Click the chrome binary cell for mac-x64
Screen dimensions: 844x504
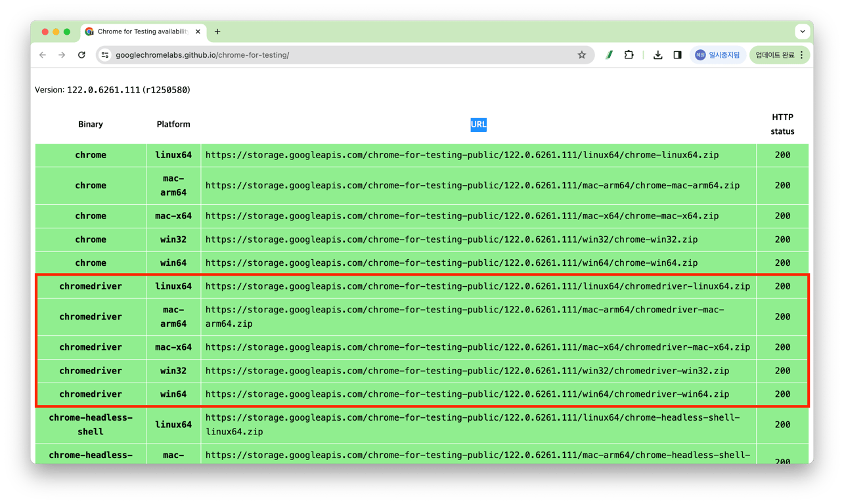point(91,216)
